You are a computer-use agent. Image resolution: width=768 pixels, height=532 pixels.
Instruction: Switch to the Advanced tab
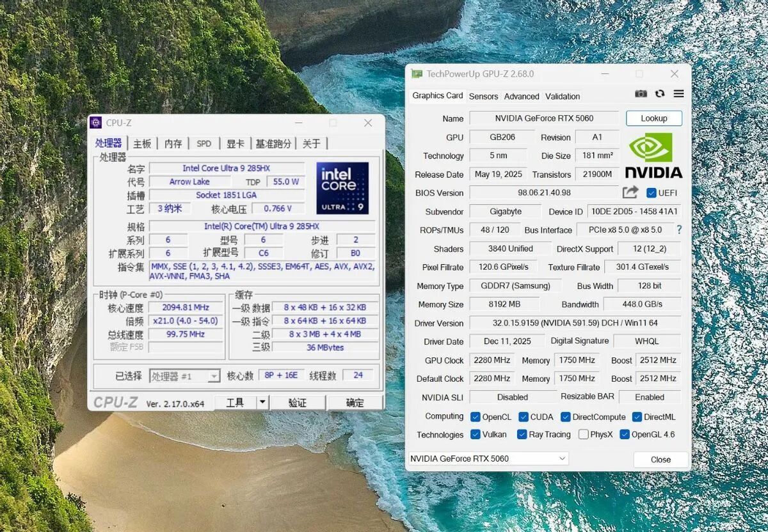[x=522, y=97]
